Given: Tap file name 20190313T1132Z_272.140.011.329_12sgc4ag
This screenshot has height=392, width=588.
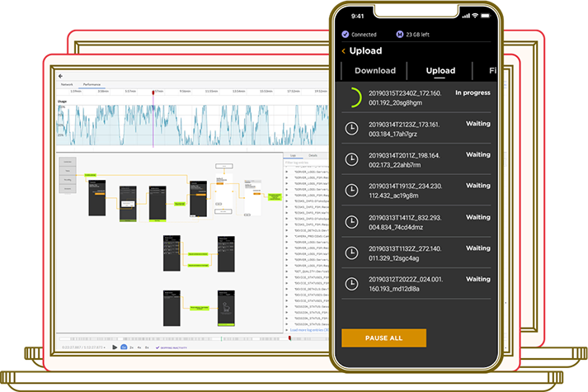Looking at the screenshot, I should [x=405, y=253].
